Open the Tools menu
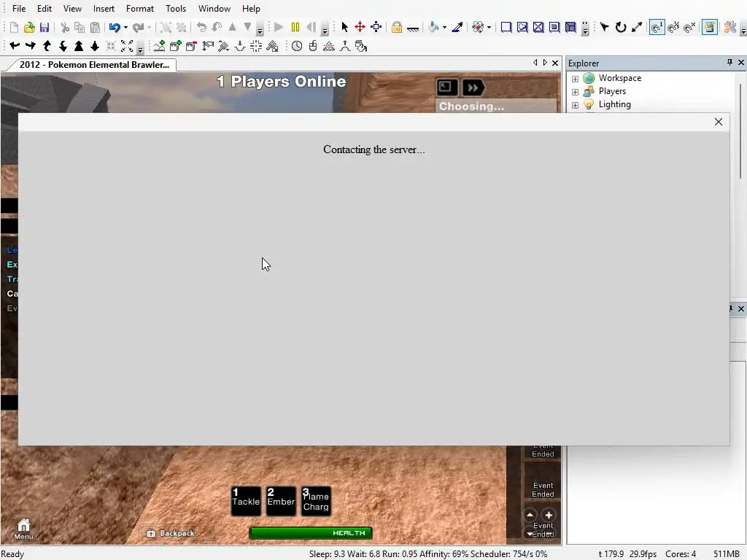The width and height of the screenshot is (747, 560). coord(176,9)
